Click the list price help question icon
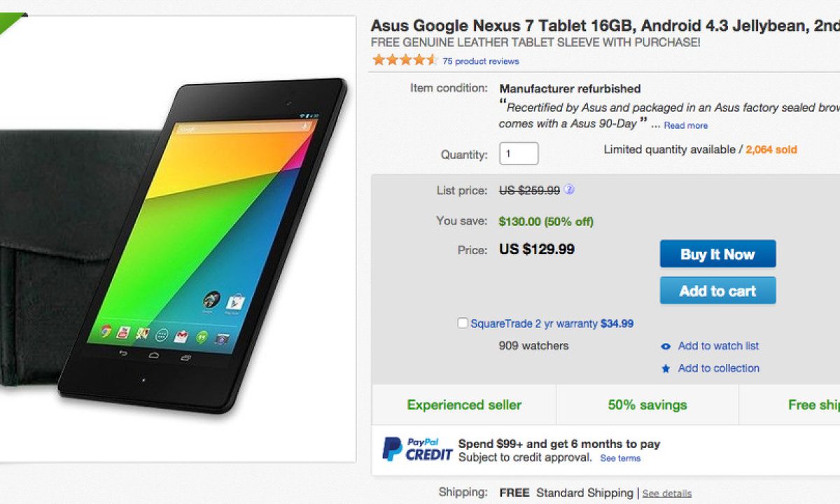 [x=570, y=190]
